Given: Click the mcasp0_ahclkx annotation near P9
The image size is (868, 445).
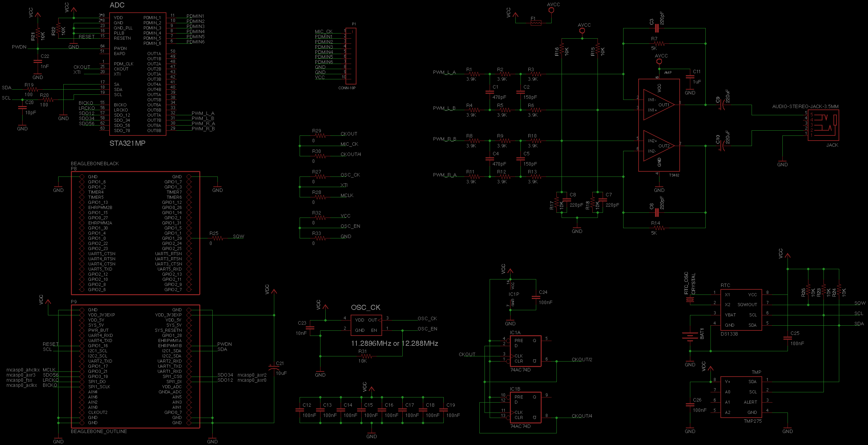Looking at the screenshot, I should pos(23,370).
